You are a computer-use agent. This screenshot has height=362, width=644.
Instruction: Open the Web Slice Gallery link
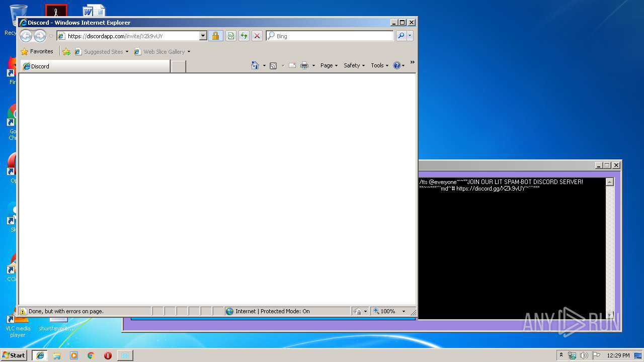pyautogui.click(x=159, y=51)
